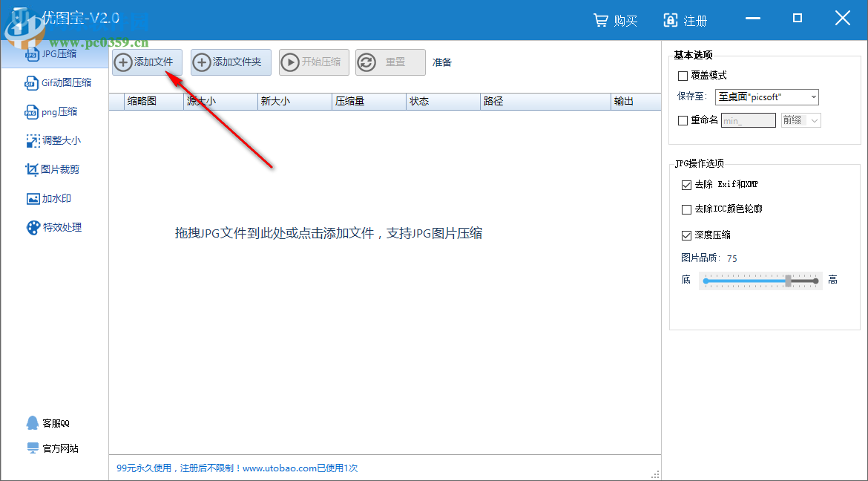Click the drop-files hint text in list
Viewport: 868px width, 481px height.
(x=328, y=233)
